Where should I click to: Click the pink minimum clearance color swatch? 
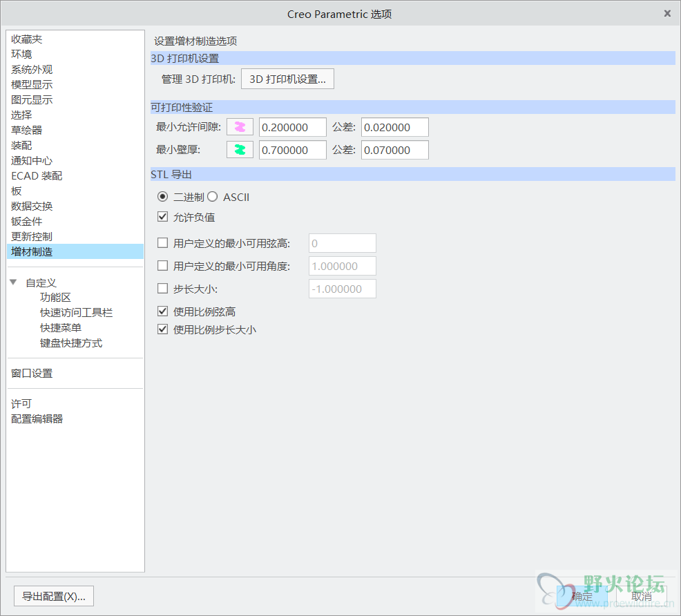(x=240, y=127)
